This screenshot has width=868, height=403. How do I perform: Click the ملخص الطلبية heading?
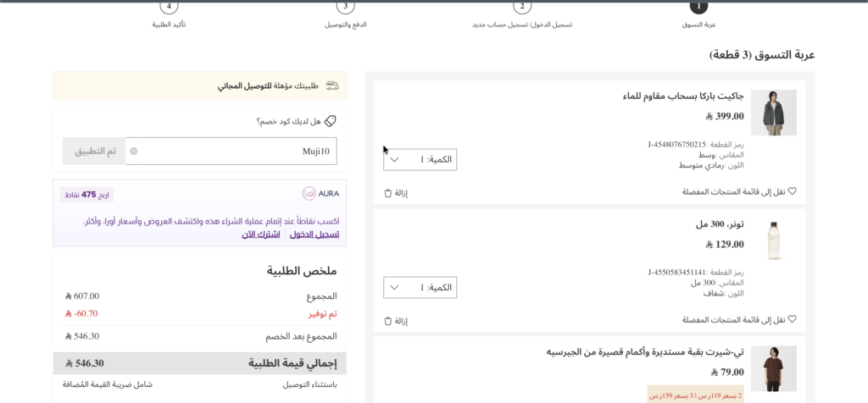pos(302,271)
